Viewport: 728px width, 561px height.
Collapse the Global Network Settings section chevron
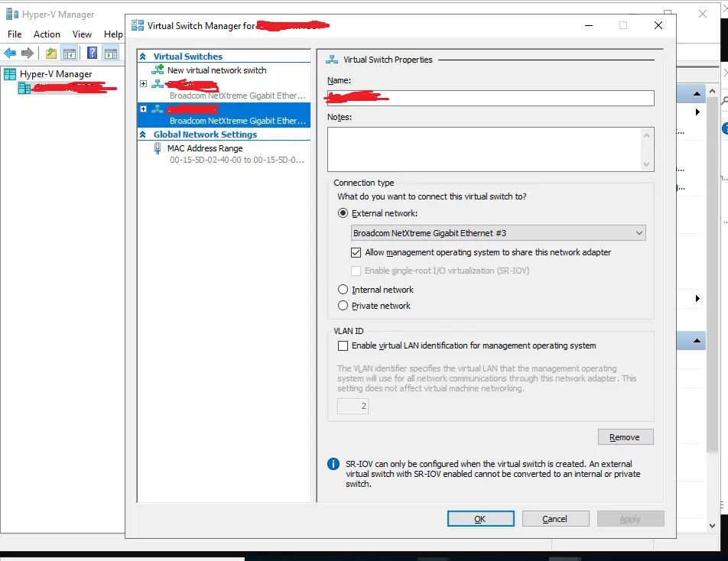(143, 135)
